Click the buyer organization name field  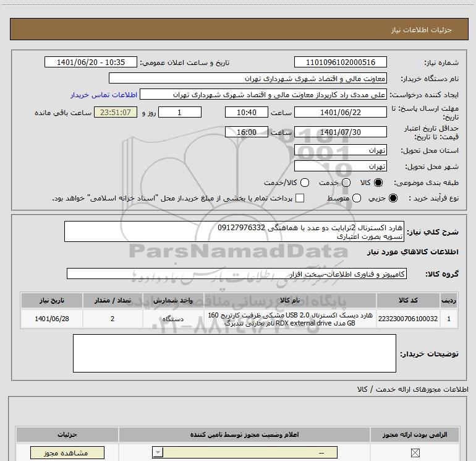coord(248,78)
